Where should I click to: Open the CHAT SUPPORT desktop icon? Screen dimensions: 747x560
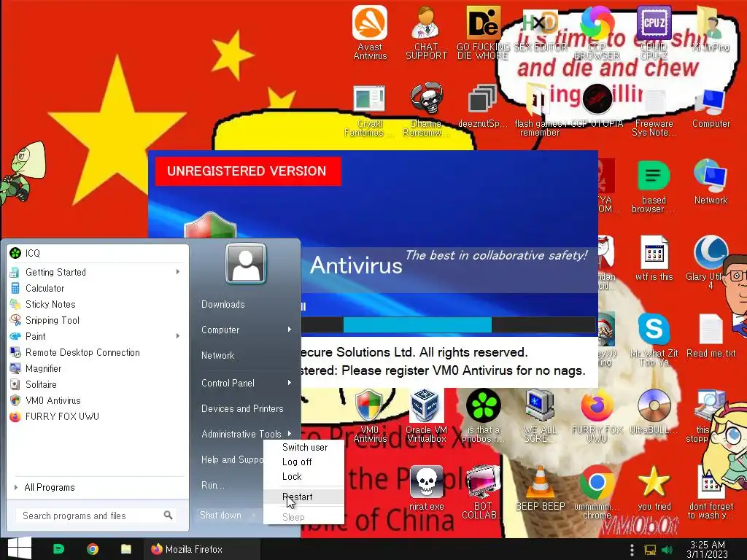[x=426, y=32]
